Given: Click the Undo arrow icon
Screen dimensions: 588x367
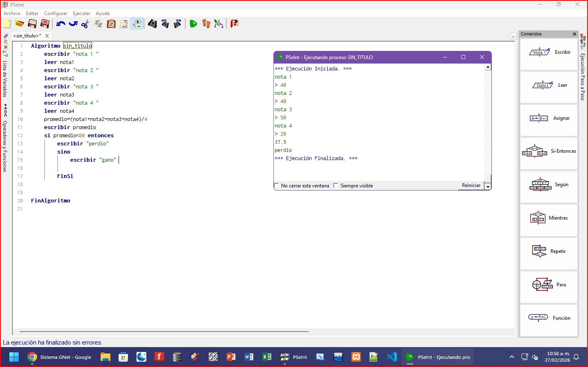Looking at the screenshot, I should [x=61, y=24].
